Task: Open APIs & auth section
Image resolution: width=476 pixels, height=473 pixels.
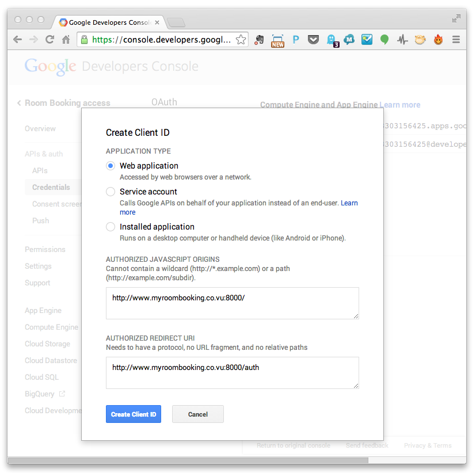Action: (x=44, y=154)
